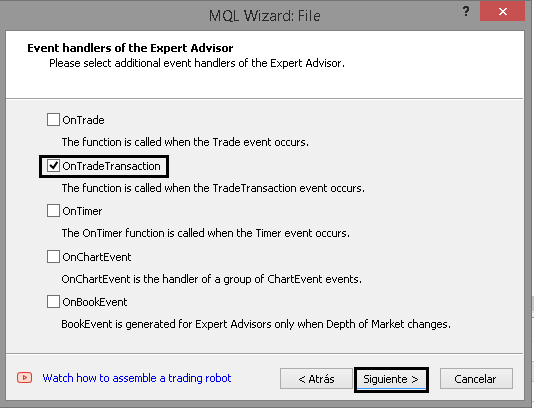Click the MQL Wizard: File title bar

click(x=265, y=16)
